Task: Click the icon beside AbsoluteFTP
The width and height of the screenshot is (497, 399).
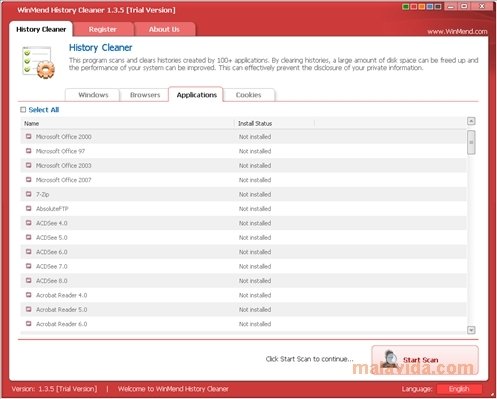Action: (29, 208)
